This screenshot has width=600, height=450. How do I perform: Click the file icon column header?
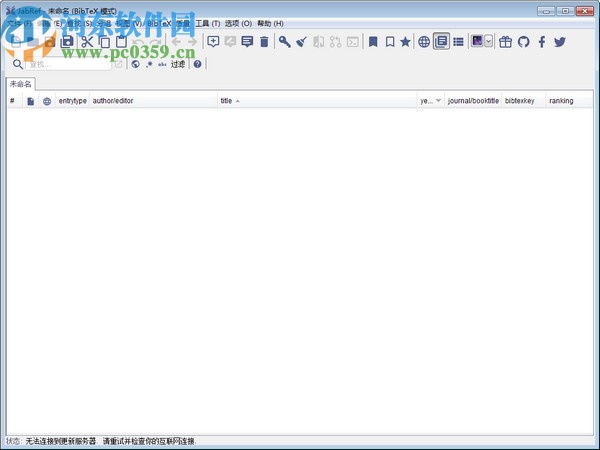point(31,101)
